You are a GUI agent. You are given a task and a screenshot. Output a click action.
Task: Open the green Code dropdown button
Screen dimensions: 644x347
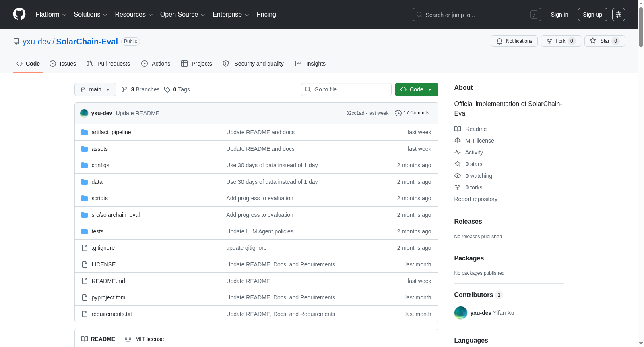[x=417, y=89]
